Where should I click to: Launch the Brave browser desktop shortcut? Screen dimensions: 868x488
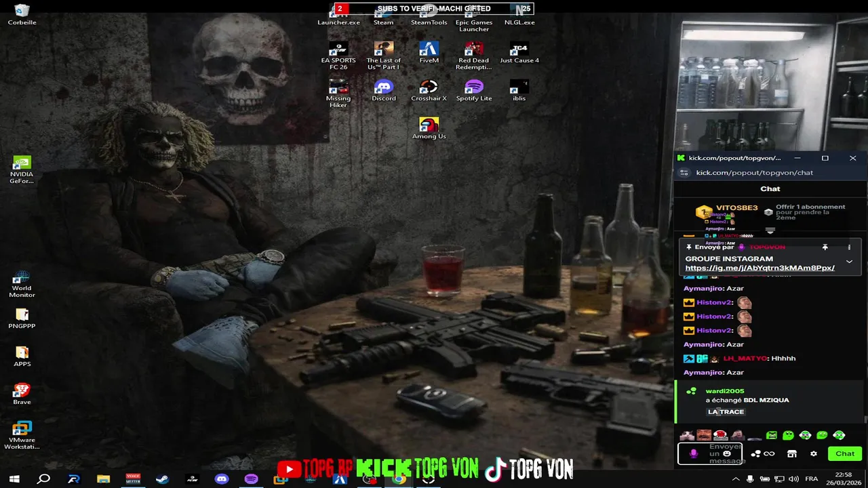(22, 394)
